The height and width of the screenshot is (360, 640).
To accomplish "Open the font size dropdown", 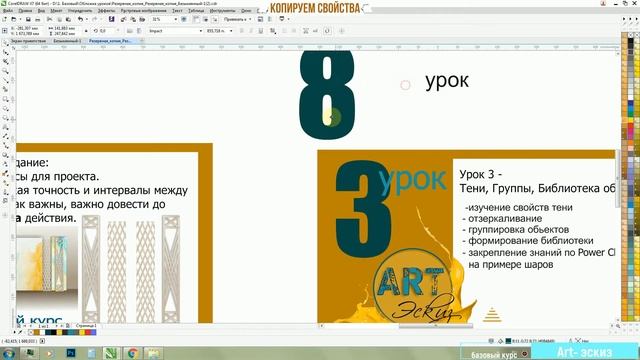I will tap(231, 31).
